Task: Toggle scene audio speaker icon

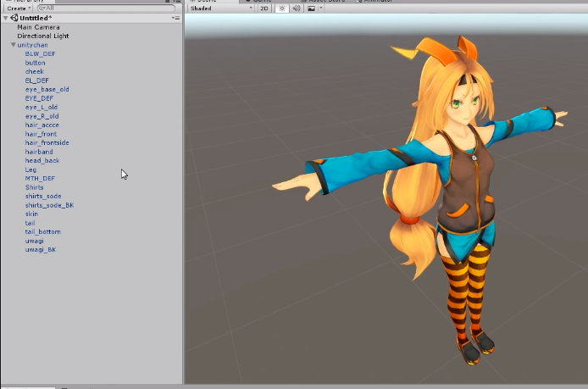Action: (297, 8)
